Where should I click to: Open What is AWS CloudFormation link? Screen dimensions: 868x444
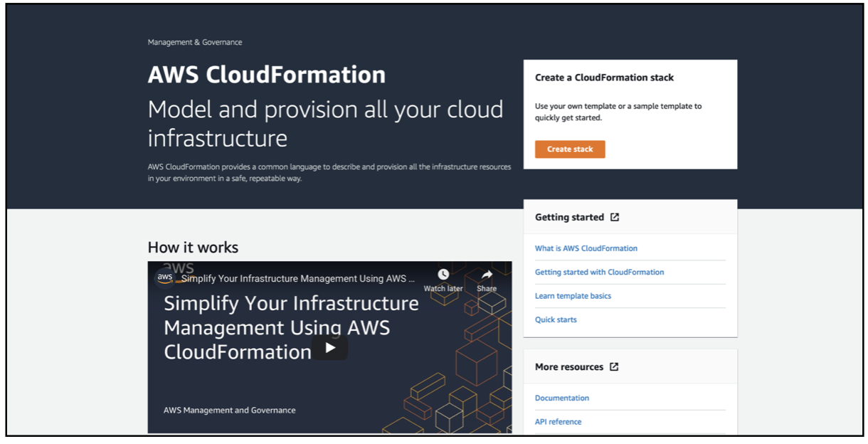(x=586, y=248)
